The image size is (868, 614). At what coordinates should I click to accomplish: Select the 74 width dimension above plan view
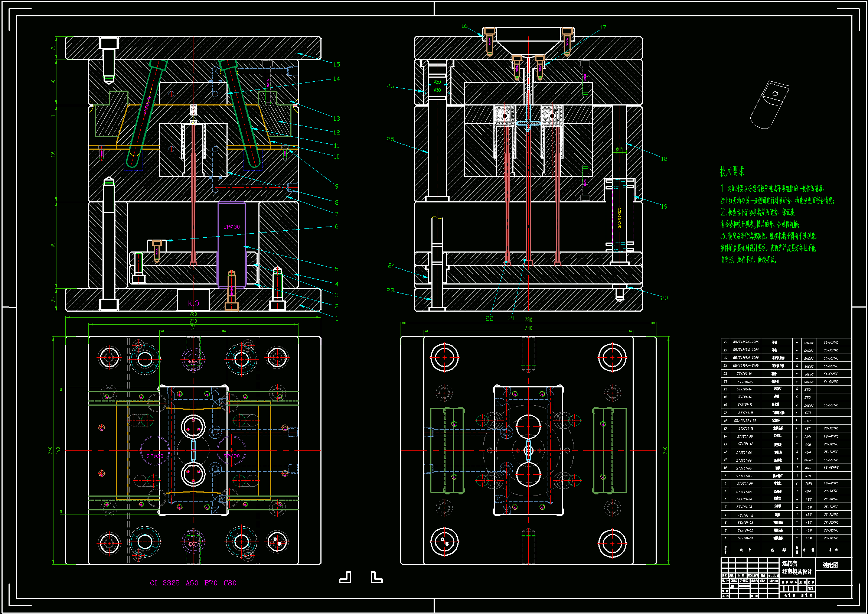click(193, 328)
